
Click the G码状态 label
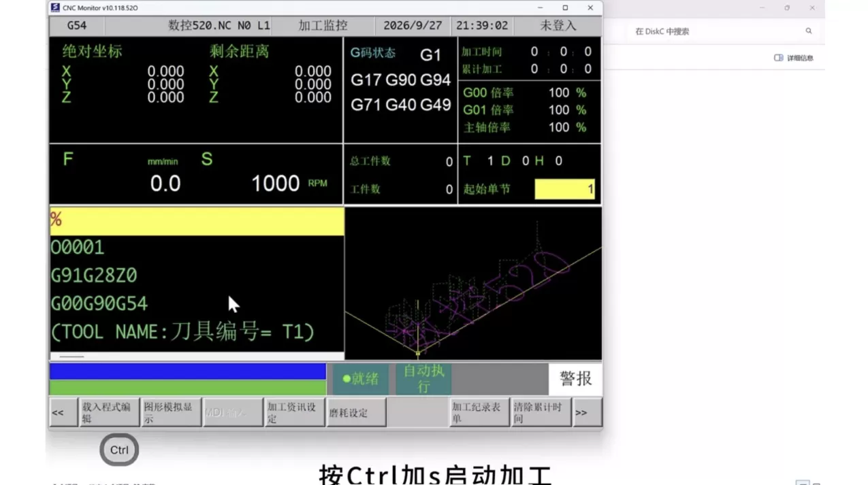point(373,53)
